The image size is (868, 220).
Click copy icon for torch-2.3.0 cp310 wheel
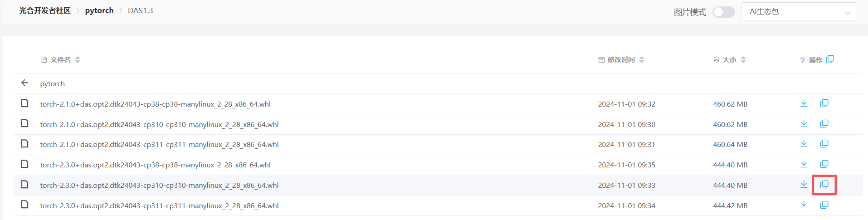[x=824, y=185]
